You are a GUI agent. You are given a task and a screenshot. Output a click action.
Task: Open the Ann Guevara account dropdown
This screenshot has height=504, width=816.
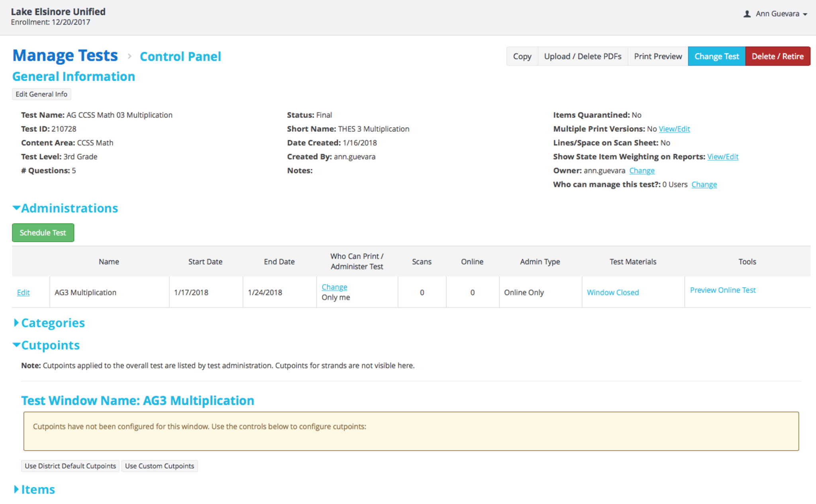click(781, 14)
